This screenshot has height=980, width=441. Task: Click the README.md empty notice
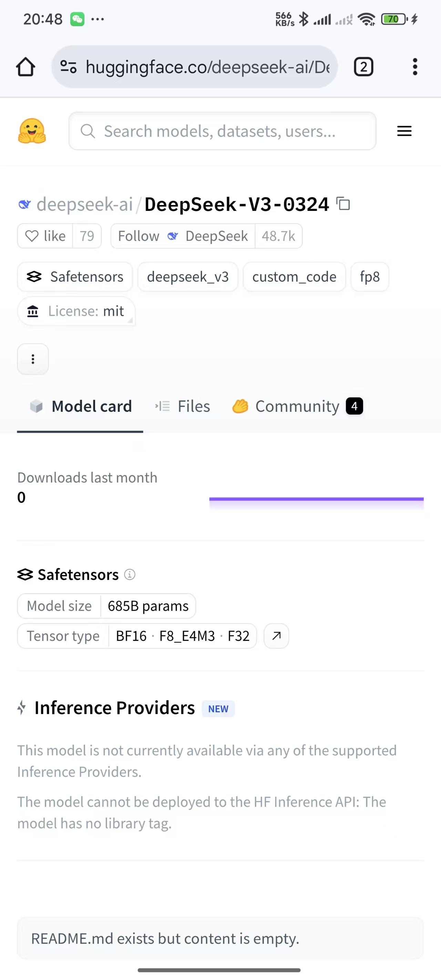click(x=220, y=939)
